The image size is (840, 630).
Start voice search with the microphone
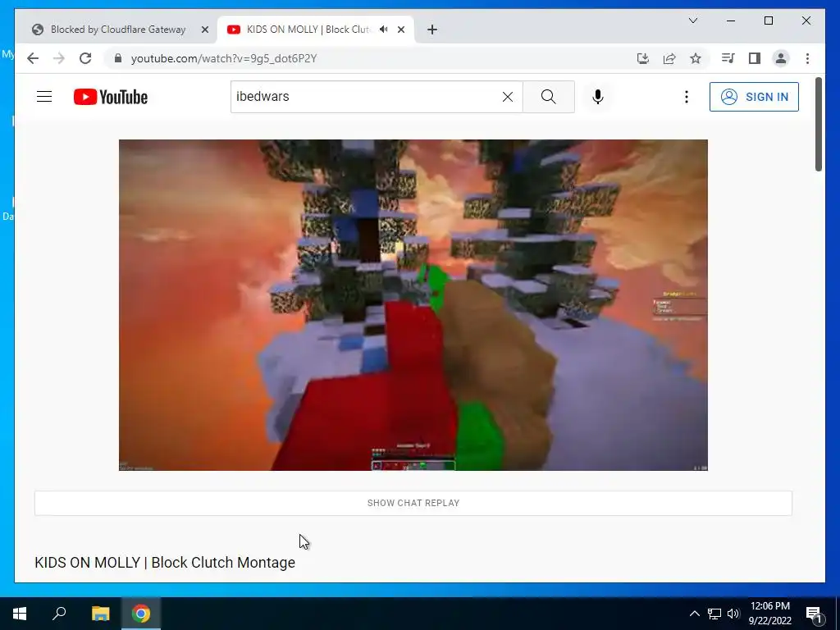tap(598, 97)
